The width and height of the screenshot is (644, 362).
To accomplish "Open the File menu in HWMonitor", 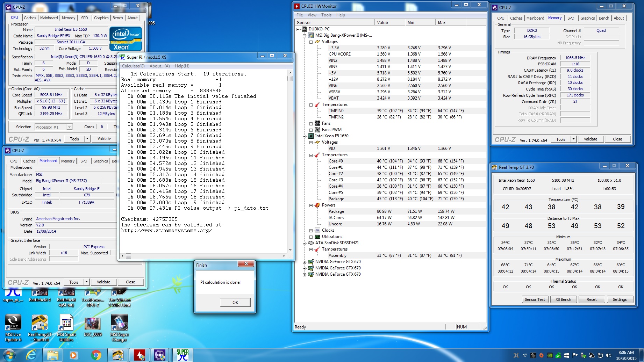I will coord(300,15).
